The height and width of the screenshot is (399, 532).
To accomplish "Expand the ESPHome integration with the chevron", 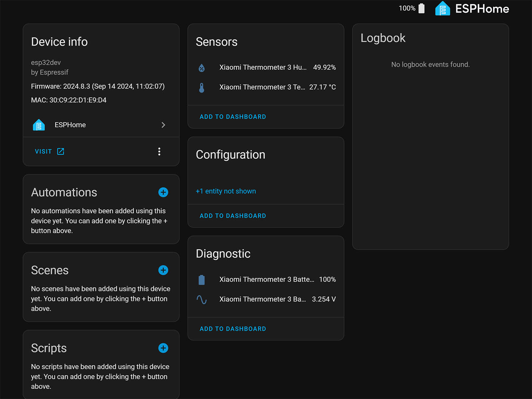I will pyautogui.click(x=163, y=125).
